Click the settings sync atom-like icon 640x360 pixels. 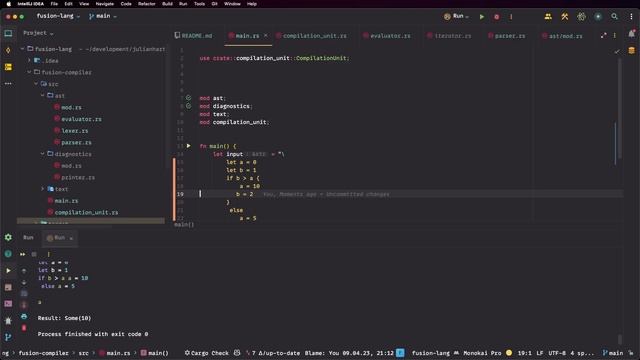[x=581, y=17]
